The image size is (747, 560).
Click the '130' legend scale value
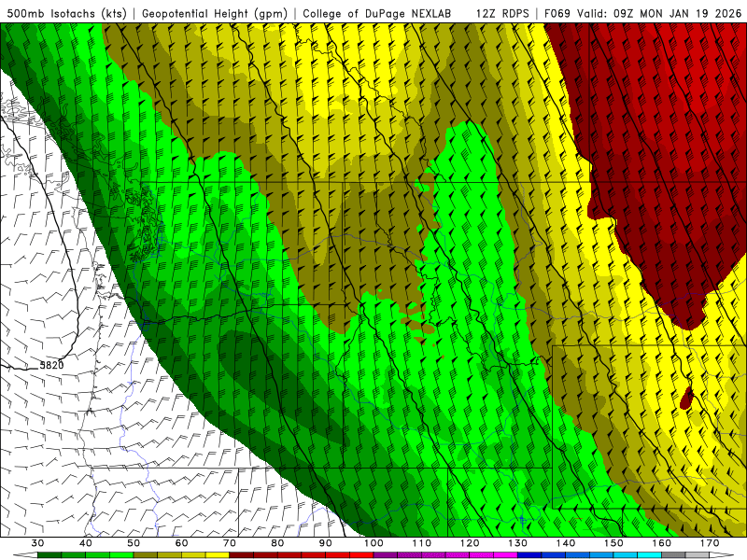517,543
